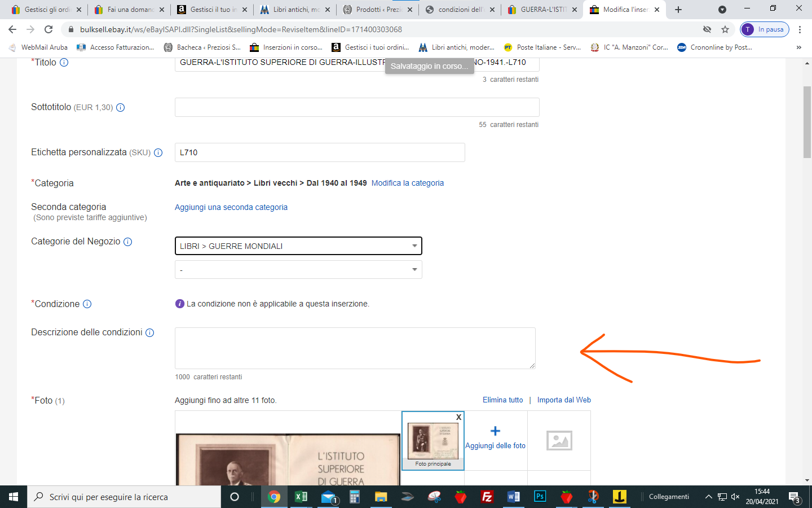Switch to the condizioni dell' tab
The image size is (812, 508).
coord(461,10)
